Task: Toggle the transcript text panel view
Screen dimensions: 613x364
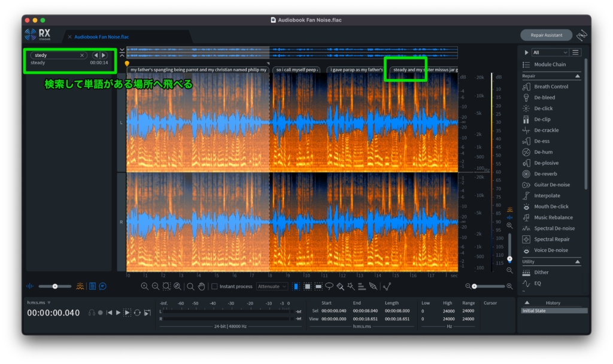Action: tap(93, 286)
